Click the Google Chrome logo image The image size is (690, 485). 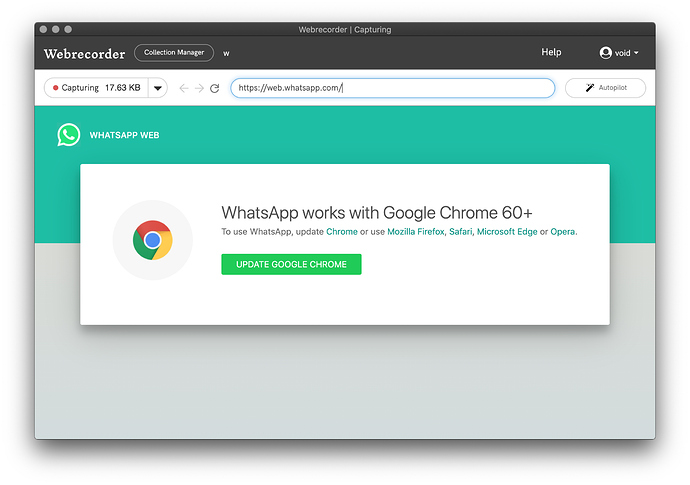(153, 240)
